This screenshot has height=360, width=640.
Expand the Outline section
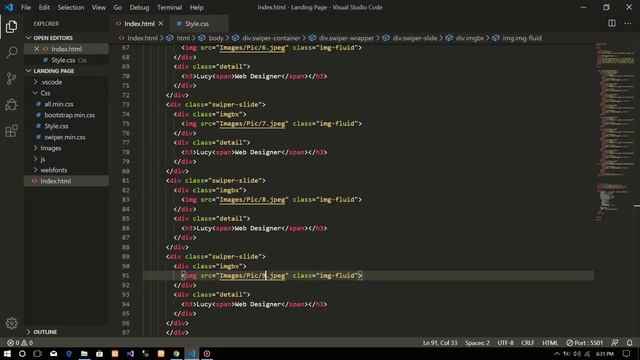[x=45, y=332]
